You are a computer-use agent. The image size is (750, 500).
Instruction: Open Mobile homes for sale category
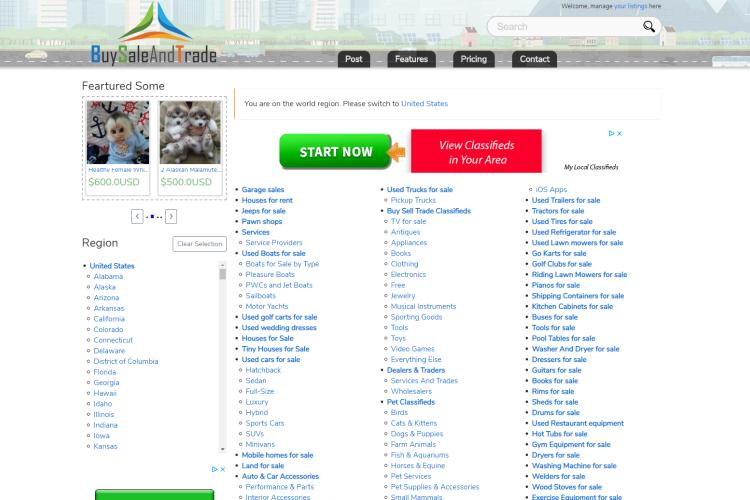tap(277, 456)
